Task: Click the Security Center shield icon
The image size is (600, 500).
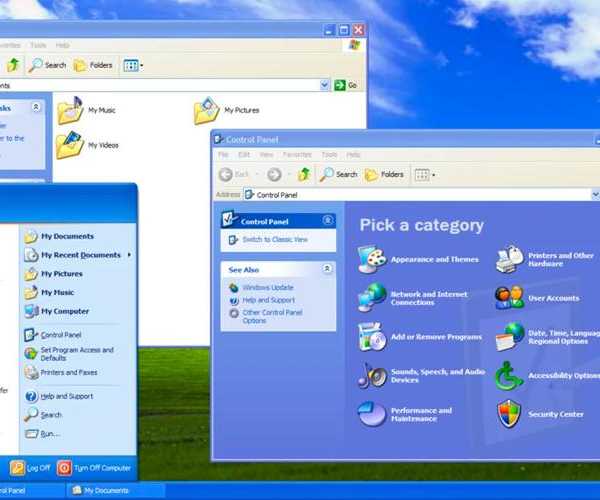Action: pyautogui.click(x=510, y=412)
